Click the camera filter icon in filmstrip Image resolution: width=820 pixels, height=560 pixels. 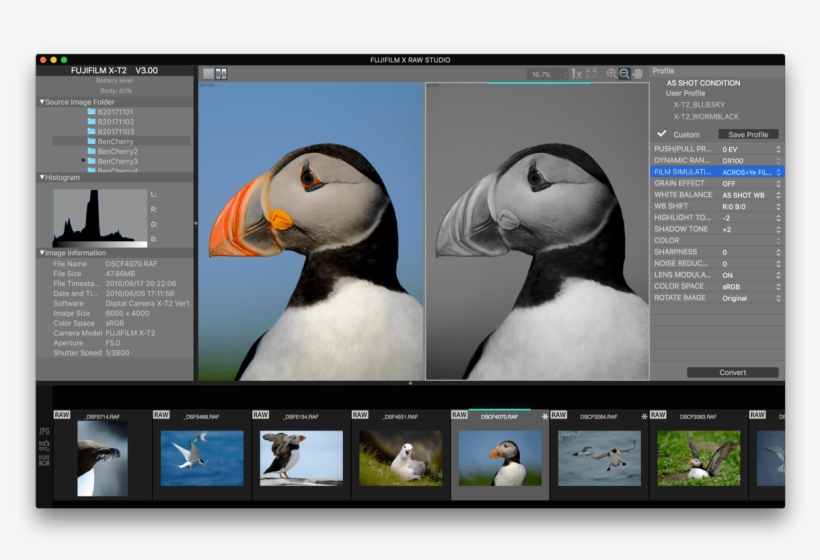point(44,447)
